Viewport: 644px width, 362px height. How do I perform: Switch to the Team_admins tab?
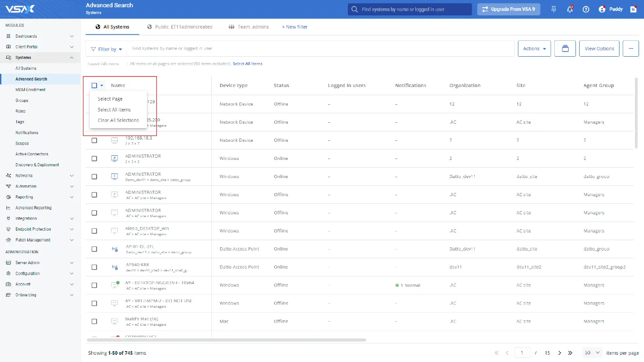(x=249, y=27)
